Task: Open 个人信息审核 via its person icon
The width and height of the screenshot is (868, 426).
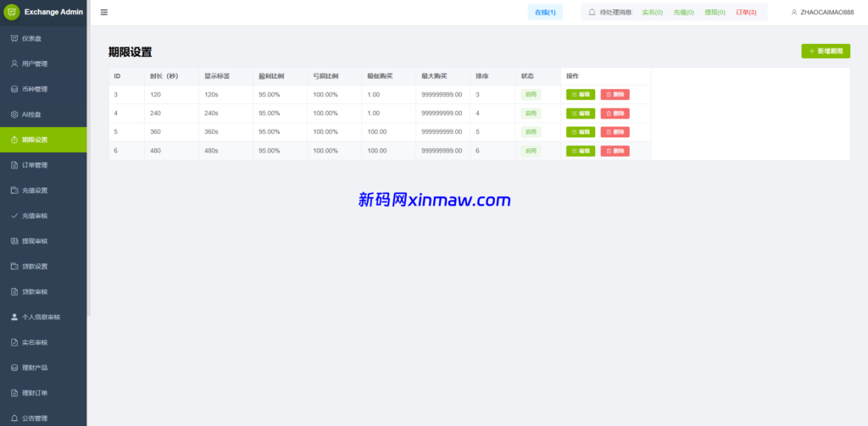Action: 14,317
